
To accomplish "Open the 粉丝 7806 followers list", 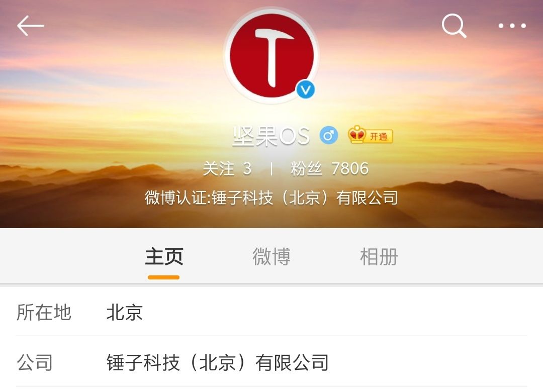I will coord(330,169).
